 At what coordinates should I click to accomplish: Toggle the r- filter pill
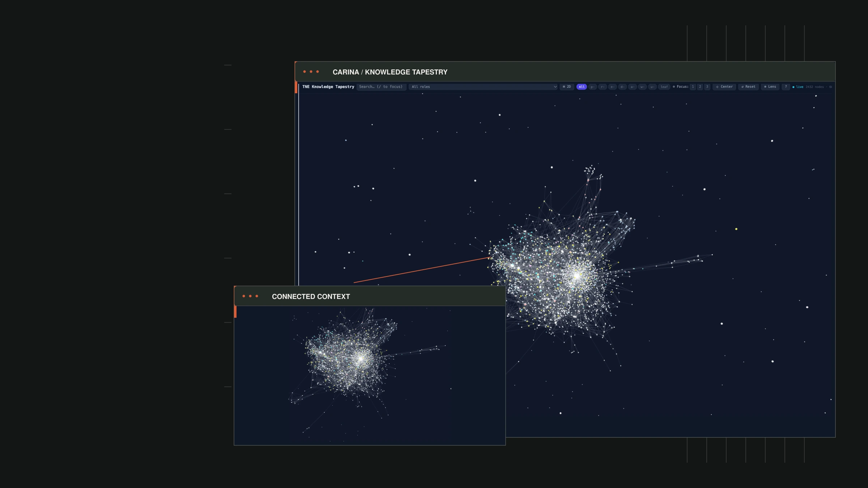tap(603, 87)
